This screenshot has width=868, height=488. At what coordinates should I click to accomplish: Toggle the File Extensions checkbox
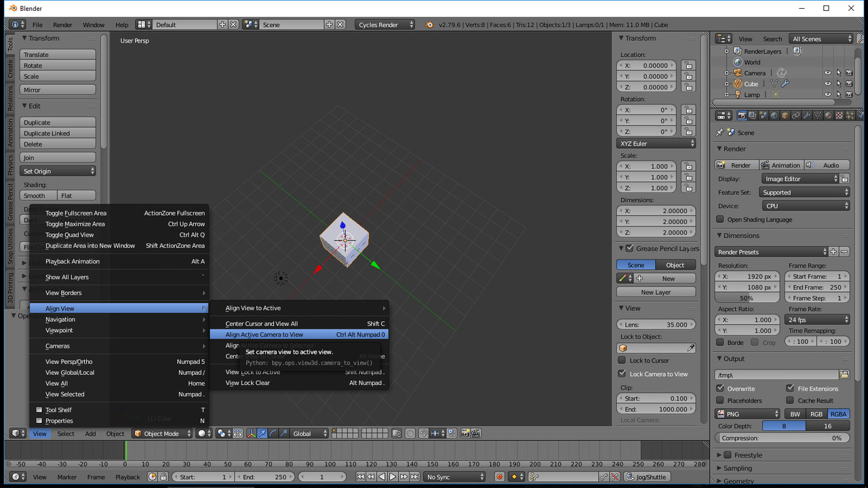click(x=790, y=388)
